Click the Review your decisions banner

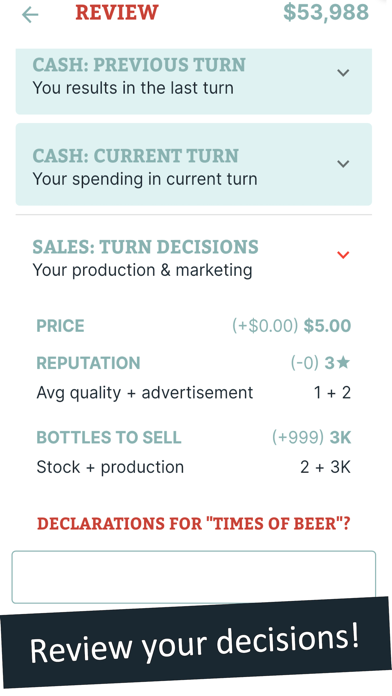pyautogui.click(x=195, y=645)
